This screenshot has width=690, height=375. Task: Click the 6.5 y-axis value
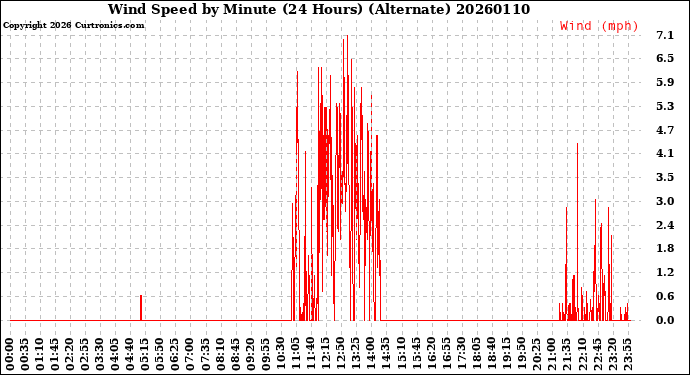(x=664, y=58)
